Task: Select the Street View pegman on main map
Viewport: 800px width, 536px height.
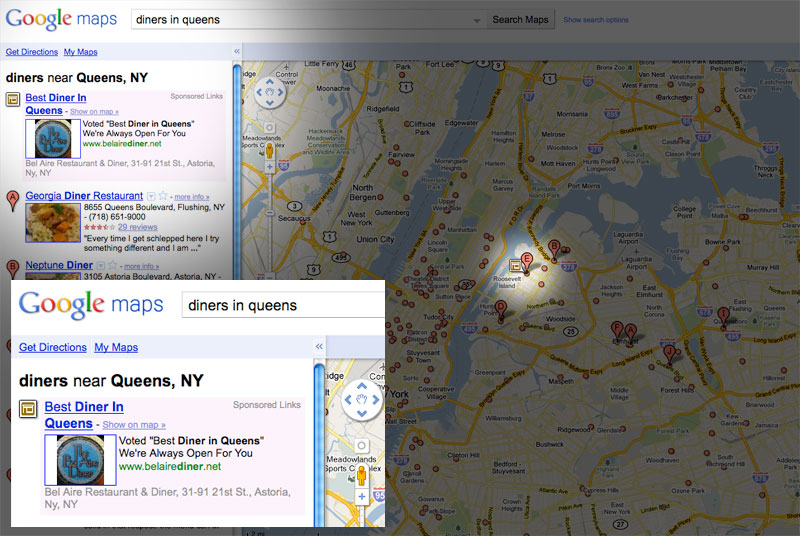Action: pos(269,151)
